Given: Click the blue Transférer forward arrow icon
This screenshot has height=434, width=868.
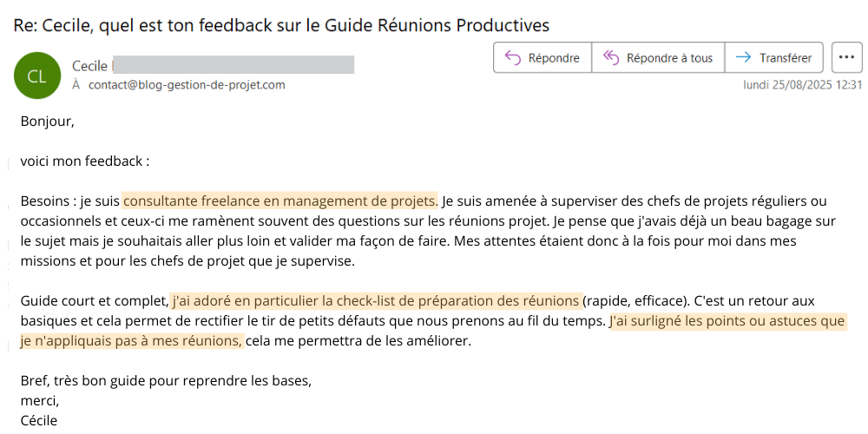Looking at the screenshot, I should pyautogui.click(x=743, y=57).
